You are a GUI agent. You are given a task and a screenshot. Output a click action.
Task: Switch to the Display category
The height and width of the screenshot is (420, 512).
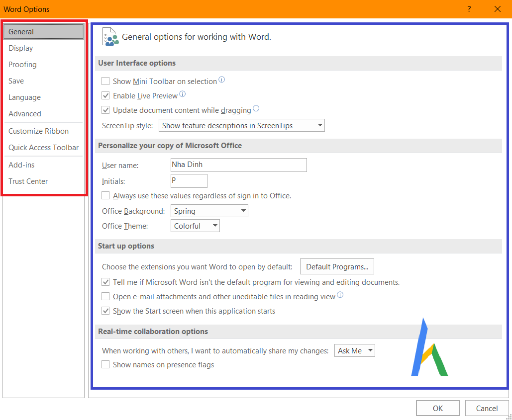(x=43, y=48)
